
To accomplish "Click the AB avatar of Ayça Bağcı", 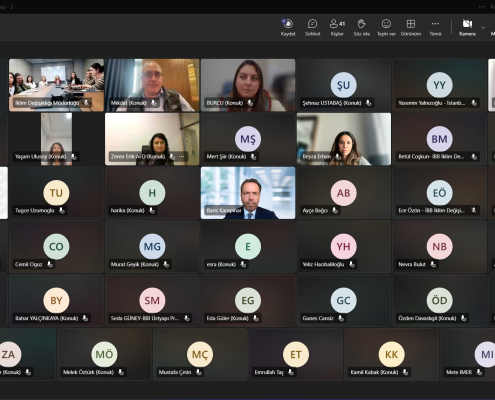I will tap(344, 193).
